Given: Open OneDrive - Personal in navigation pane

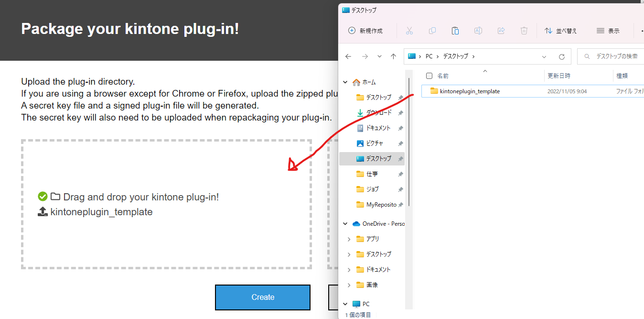Looking at the screenshot, I should click(x=378, y=224).
